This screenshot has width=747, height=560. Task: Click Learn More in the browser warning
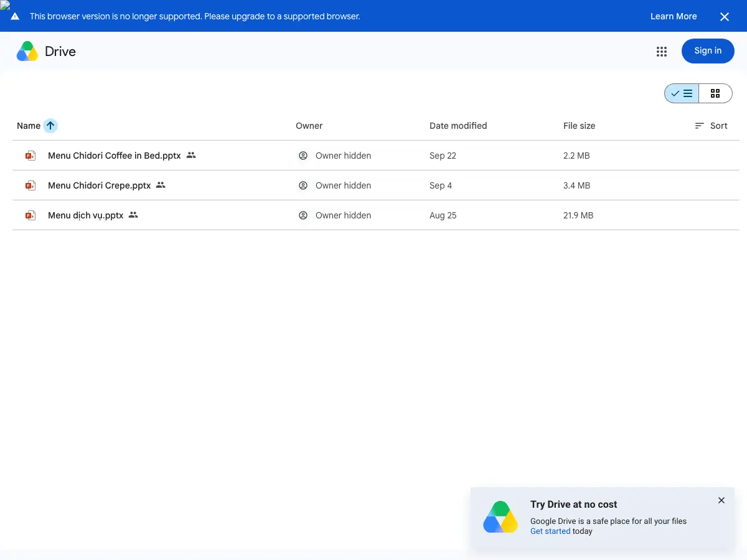pos(674,16)
